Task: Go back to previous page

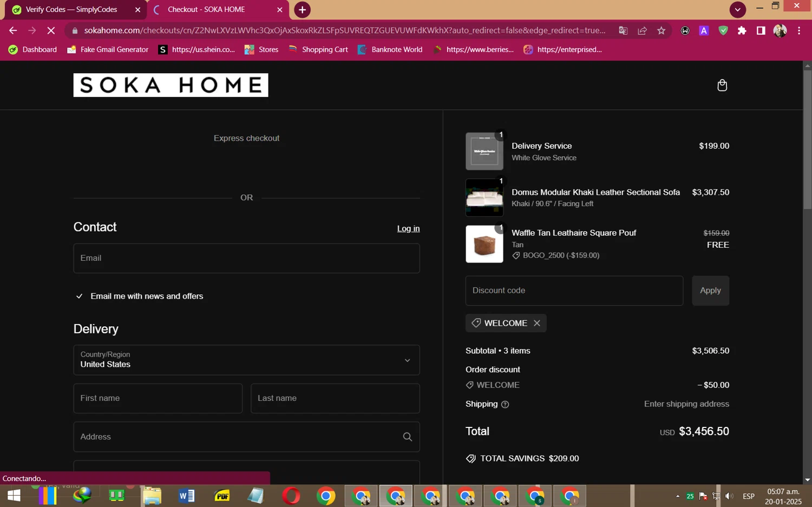Action: click(13, 31)
